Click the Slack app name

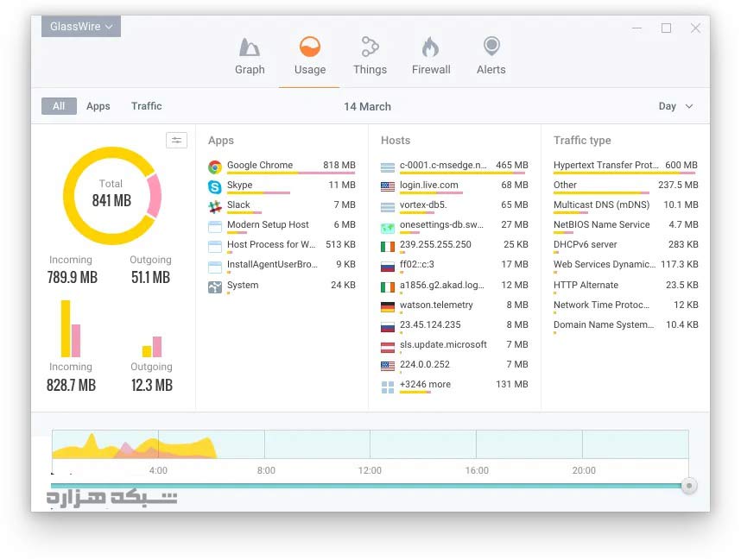tap(238, 204)
